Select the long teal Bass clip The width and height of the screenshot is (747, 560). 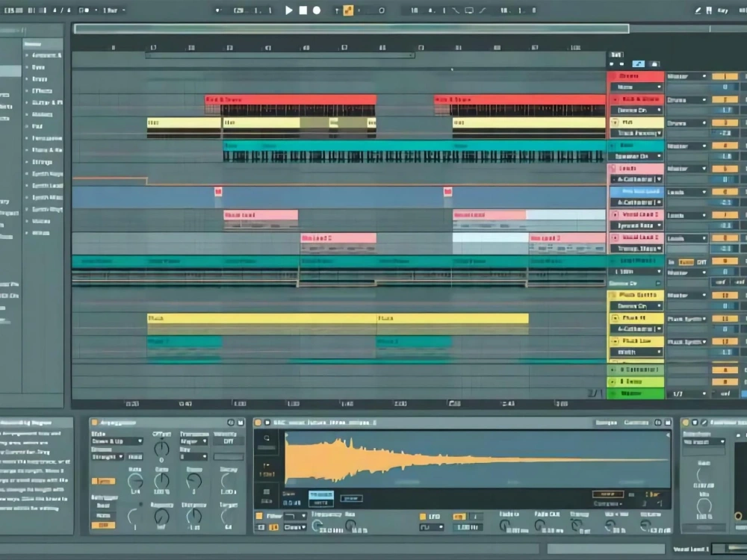click(415, 146)
